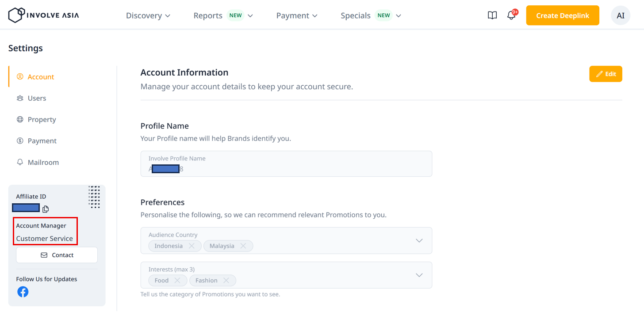Remove the Fashion interest tag
Screen dimensions: 644x312
pyautogui.click(x=226, y=280)
